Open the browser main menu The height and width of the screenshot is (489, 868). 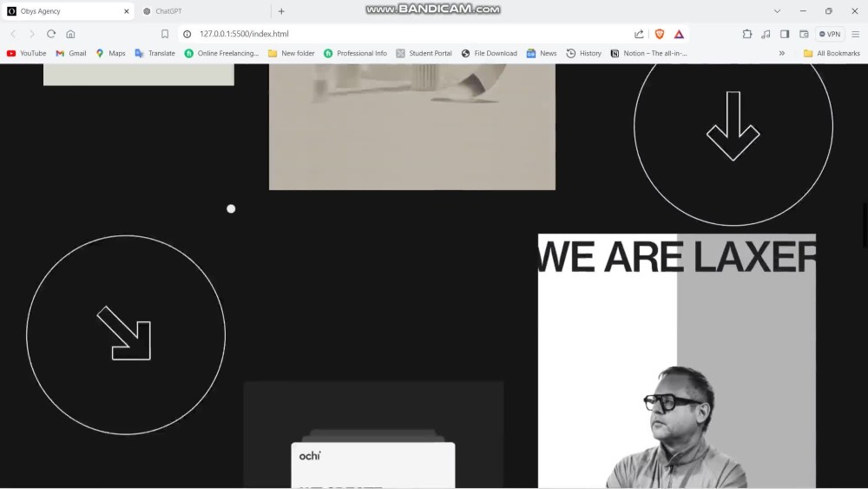click(855, 34)
